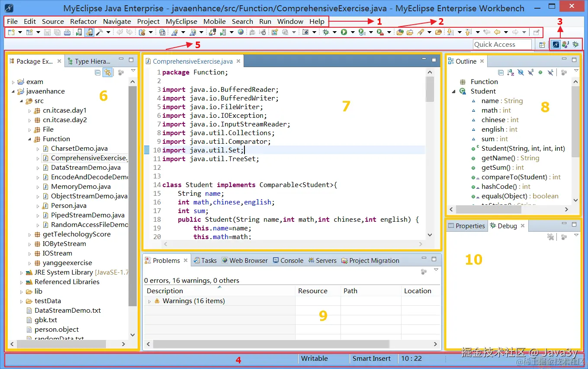Toggle Link with Editor in Package Explorer

click(x=107, y=72)
